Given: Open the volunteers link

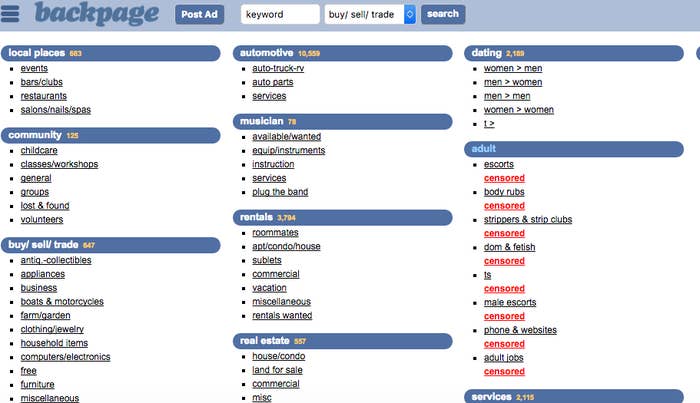Looking at the screenshot, I should (42, 220).
